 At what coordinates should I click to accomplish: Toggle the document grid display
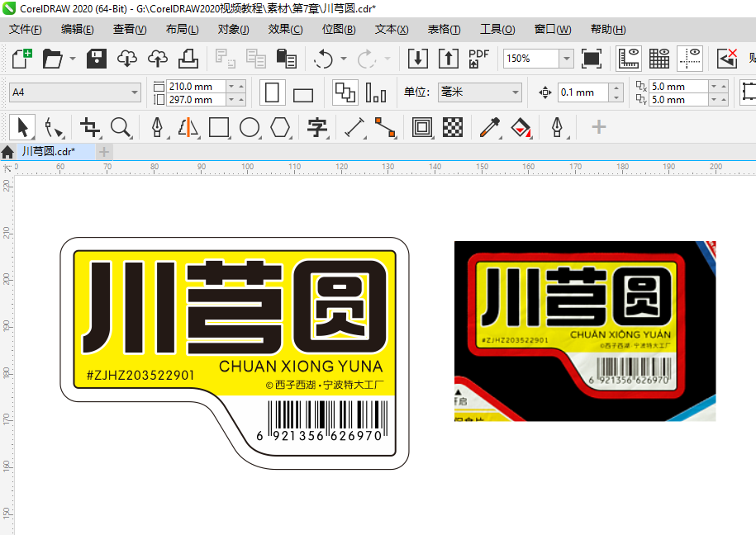[x=659, y=58]
